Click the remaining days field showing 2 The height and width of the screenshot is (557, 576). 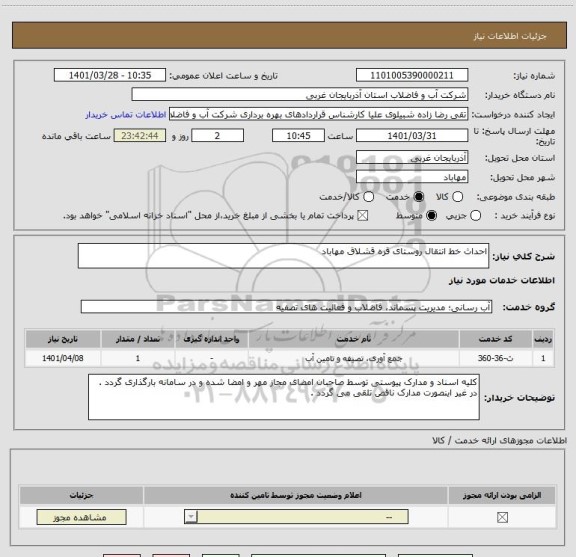point(217,136)
